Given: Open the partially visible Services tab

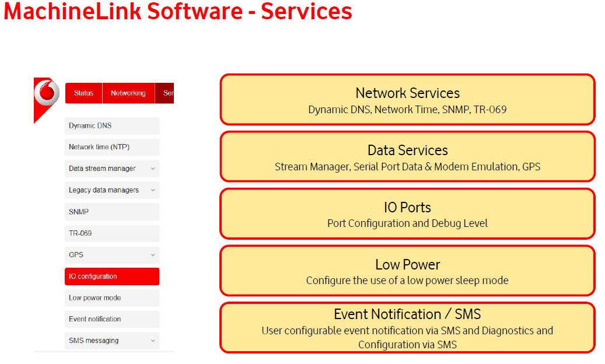Looking at the screenshot, I should coord(165,93).
